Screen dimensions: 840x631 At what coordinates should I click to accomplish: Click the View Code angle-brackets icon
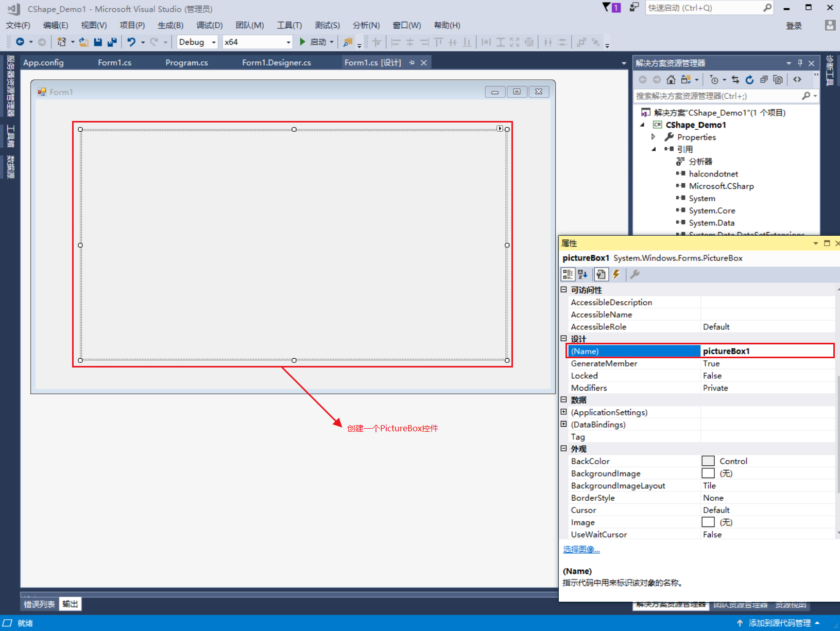pos(797,79)
